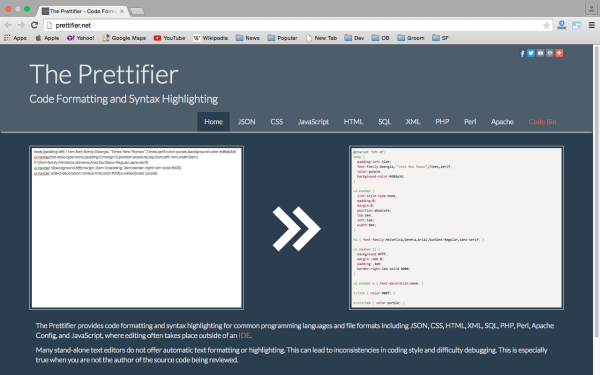Share page via the Twitter icon
Viewport: 600px width, 375px height.
click(531, 53)
